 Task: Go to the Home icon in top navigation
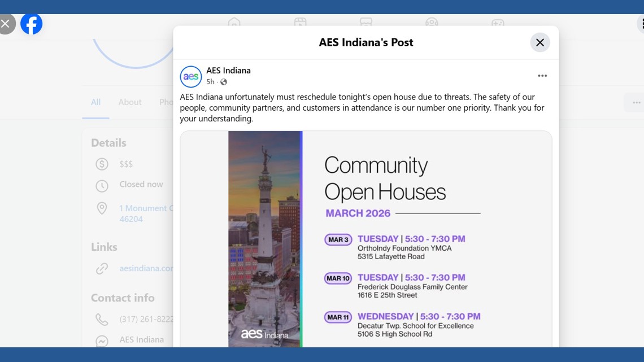coord(234,23)
